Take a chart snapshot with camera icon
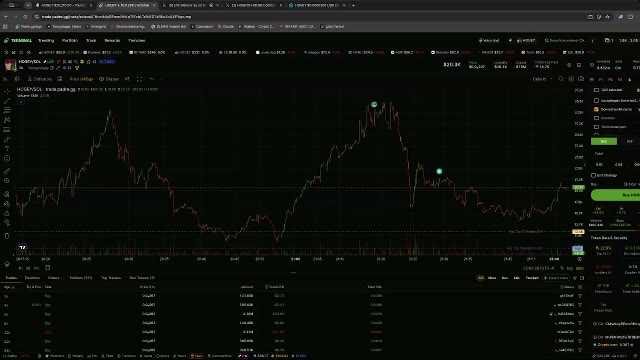The width and height of the screenshot is (640, 360). pos(581,79)
